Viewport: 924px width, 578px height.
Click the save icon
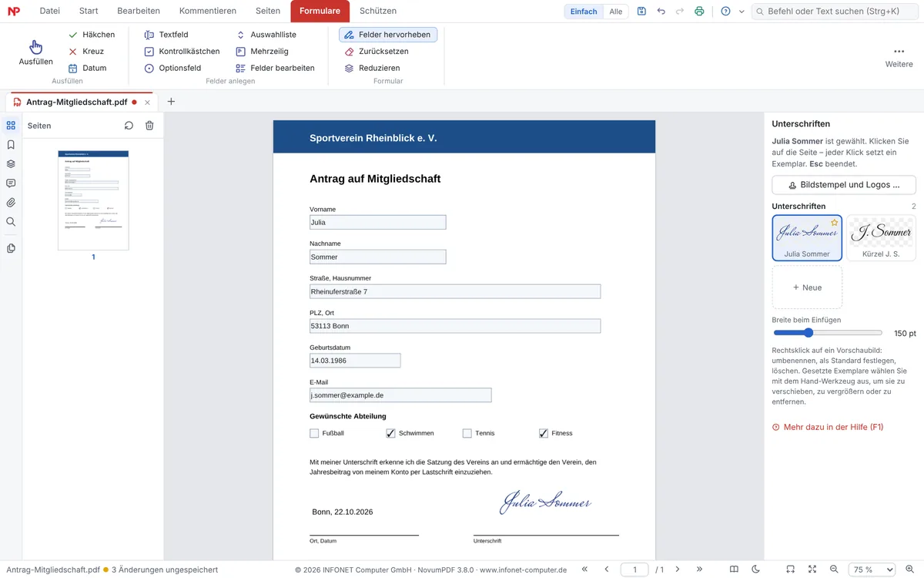641,12
